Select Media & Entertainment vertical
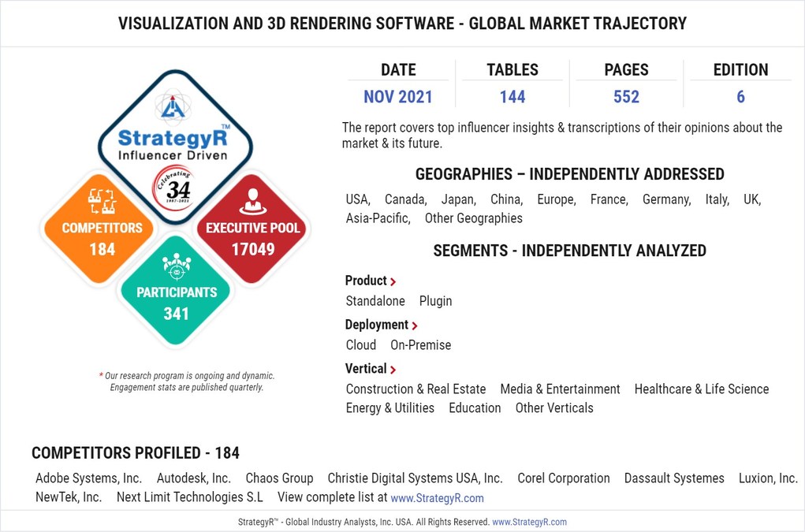 (x=560, y=389)
